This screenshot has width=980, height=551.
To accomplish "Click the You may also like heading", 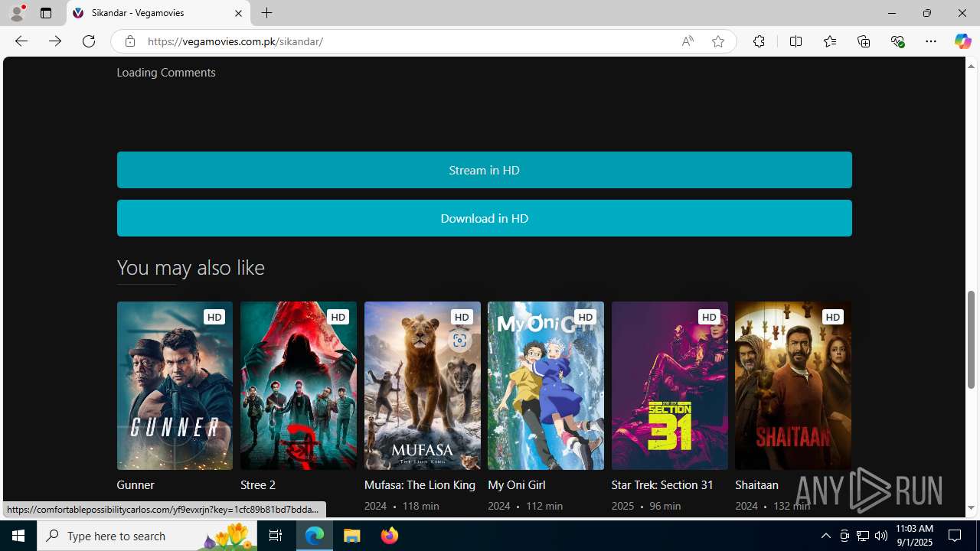I will coord(191,267).
